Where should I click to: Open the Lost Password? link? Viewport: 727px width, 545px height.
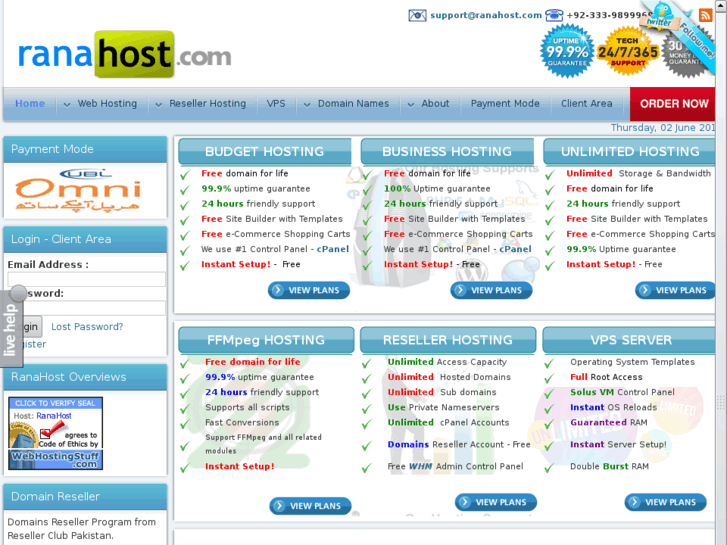tap(87, 327)
